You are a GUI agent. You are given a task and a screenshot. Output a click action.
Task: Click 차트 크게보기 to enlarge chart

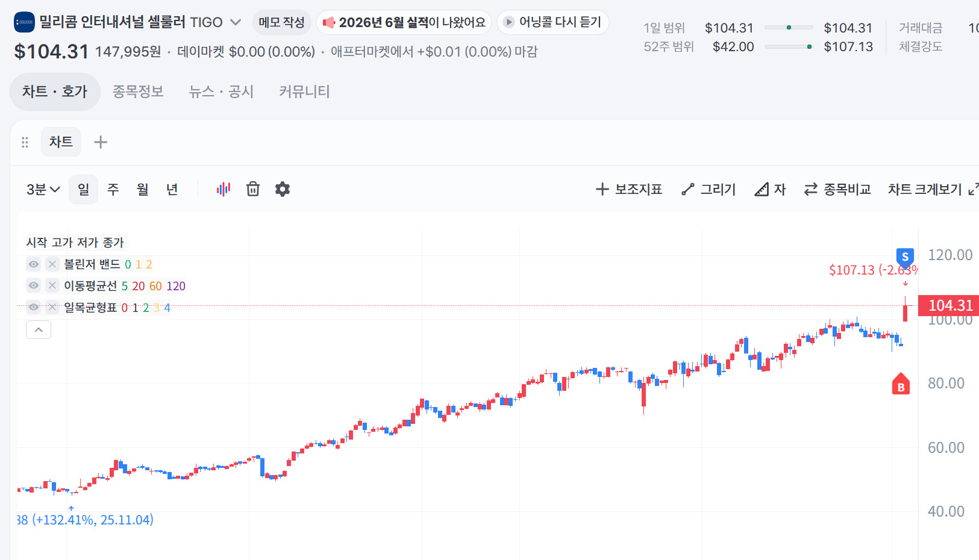pos(933,190)
